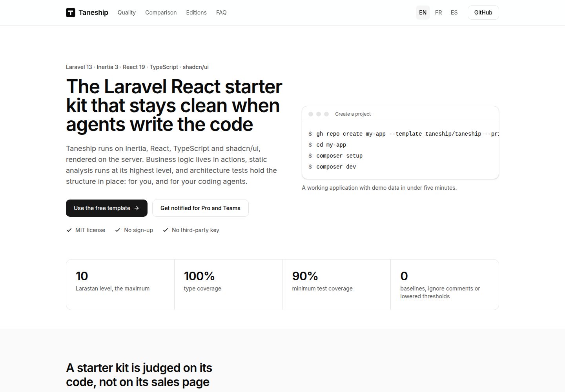
Task: Click the Laravel 13 tech stack line
Action: coord(137,67)
